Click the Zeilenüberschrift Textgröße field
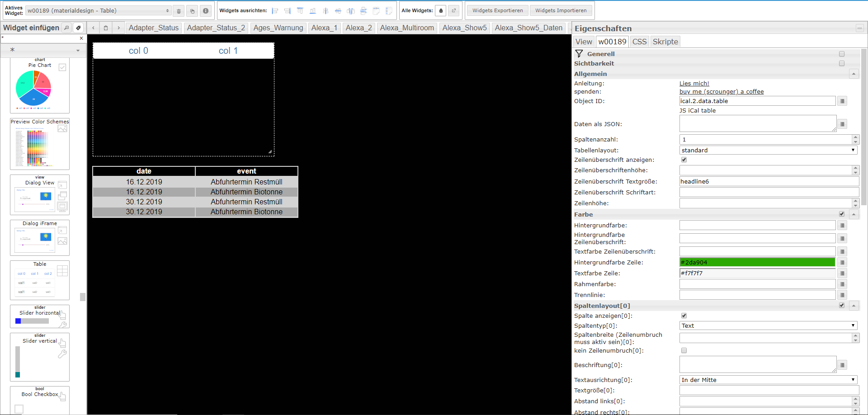Image resolution: width=868 pixels, height=415 pixels. point(769,181)
